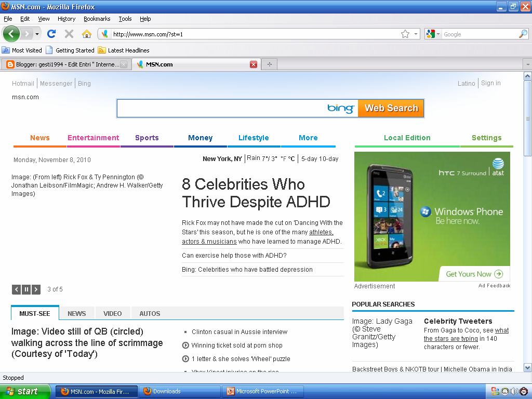532x399 pixels.
Task: Click the URL address field
Action: coord(255,34)
